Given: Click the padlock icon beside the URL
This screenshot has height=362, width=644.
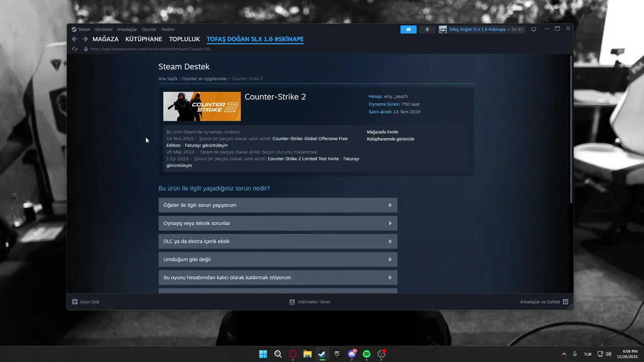Looking at the screenshot, I should (86, 49).
